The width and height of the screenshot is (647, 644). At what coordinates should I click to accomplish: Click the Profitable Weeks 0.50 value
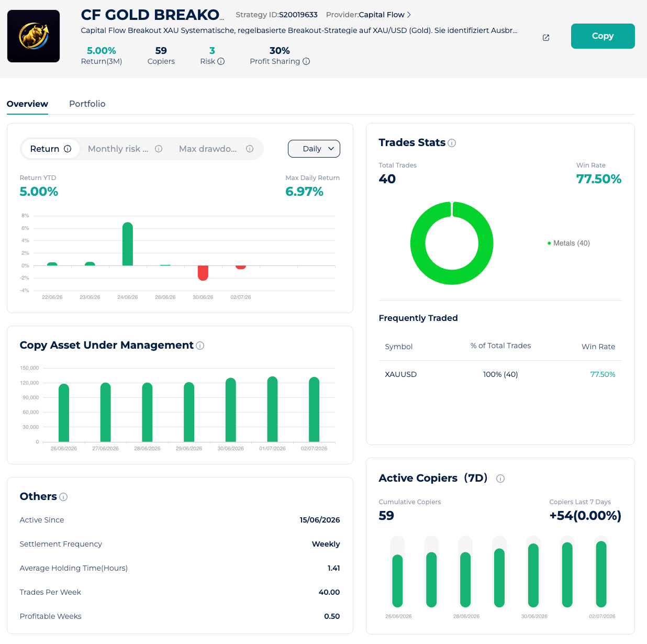tap(332, 616)
